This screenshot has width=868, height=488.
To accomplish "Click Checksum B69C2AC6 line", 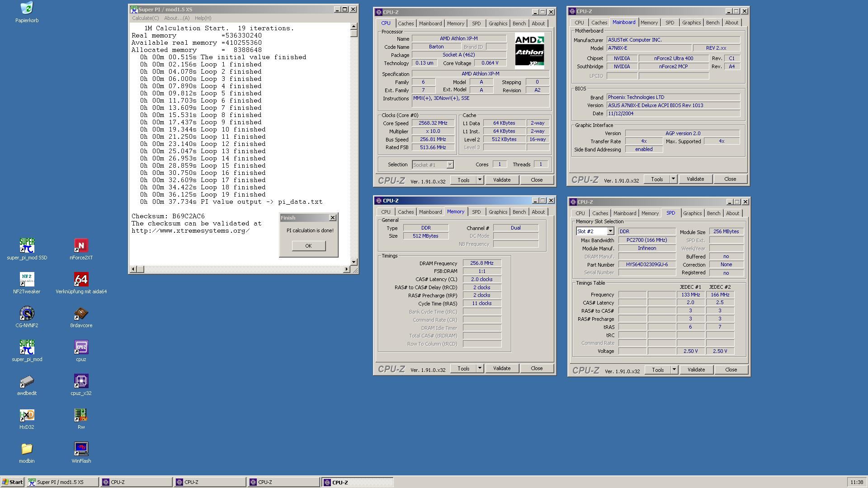I will point(168,216).
